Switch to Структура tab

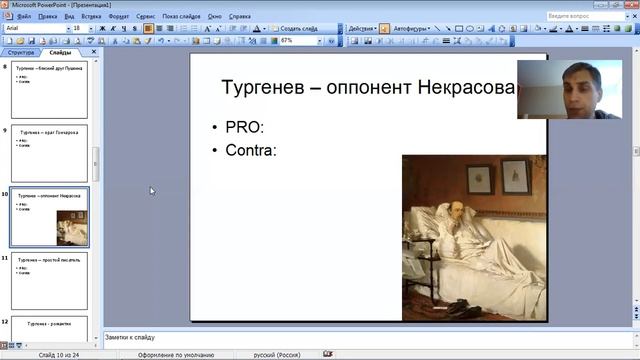tap(20, 52)
